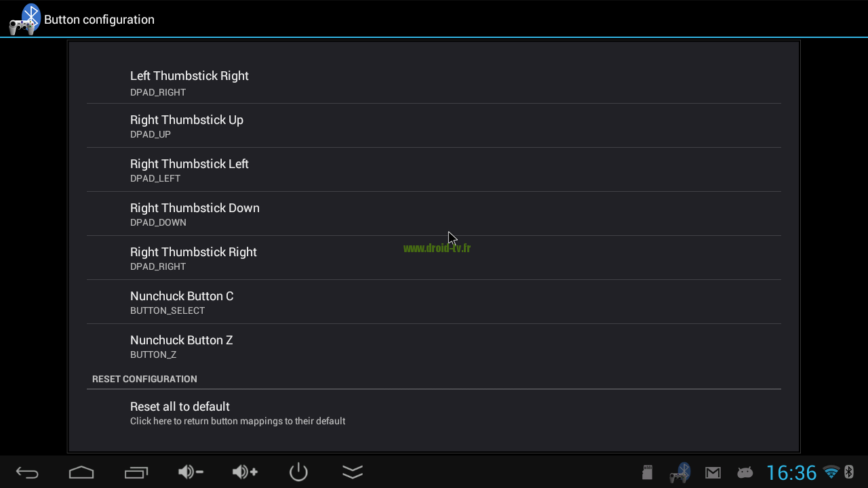The image size is (868, 488).
Task: Open the mail notification icon
Action: click(713, 473)
